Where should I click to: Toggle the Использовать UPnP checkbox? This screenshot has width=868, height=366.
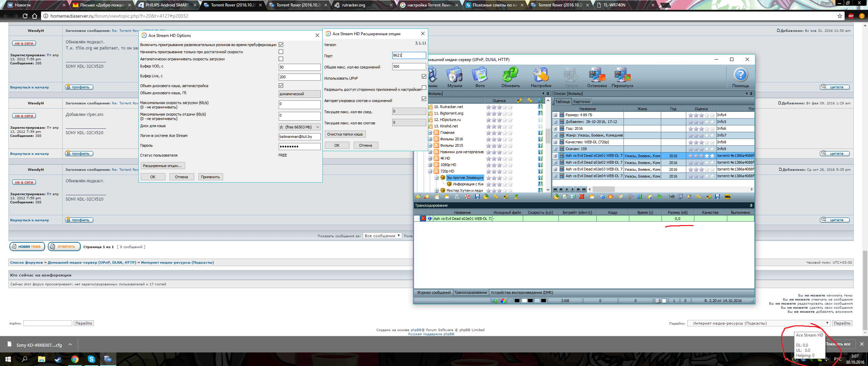(424, 76)
